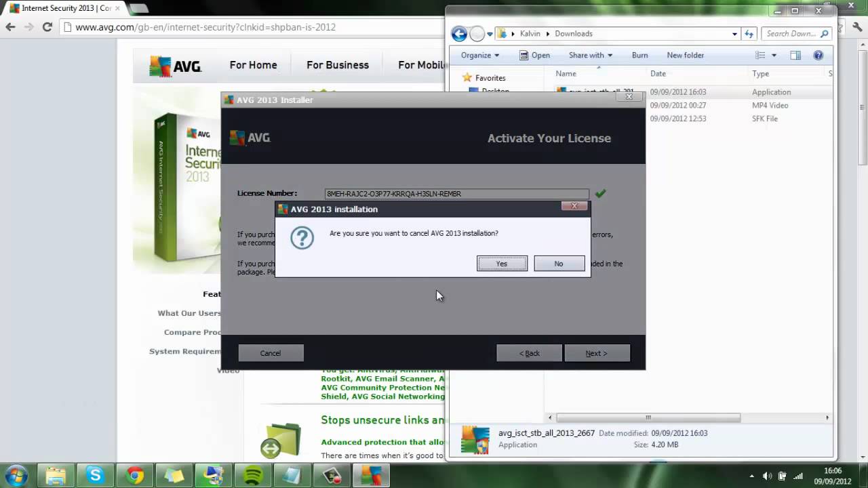Open the Share with dropdown

coord(590,56)
